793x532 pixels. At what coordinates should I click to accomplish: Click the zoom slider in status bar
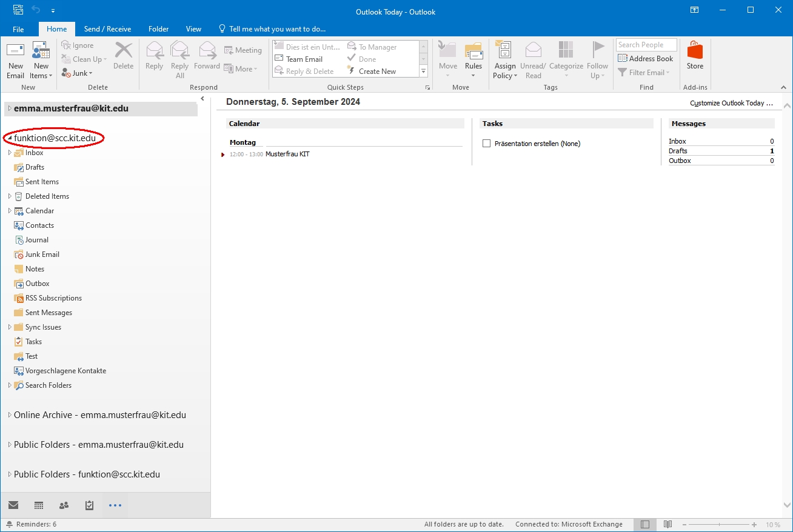(x=718, y=524)
